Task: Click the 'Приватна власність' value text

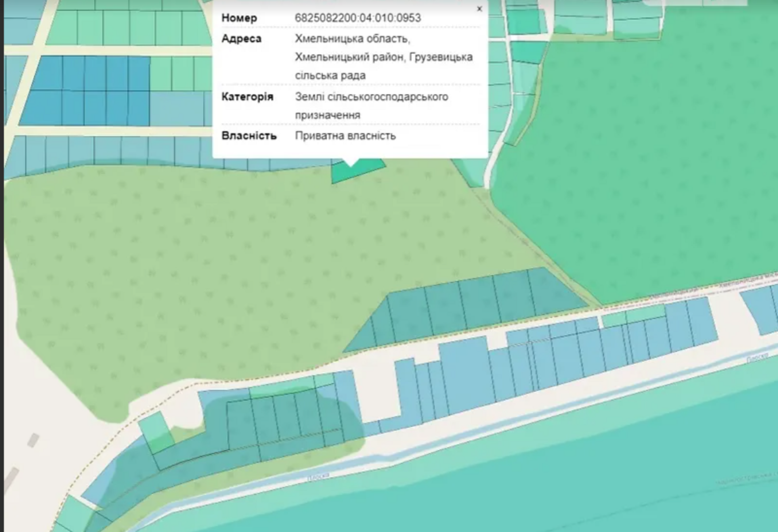Action: coord(345,136)
